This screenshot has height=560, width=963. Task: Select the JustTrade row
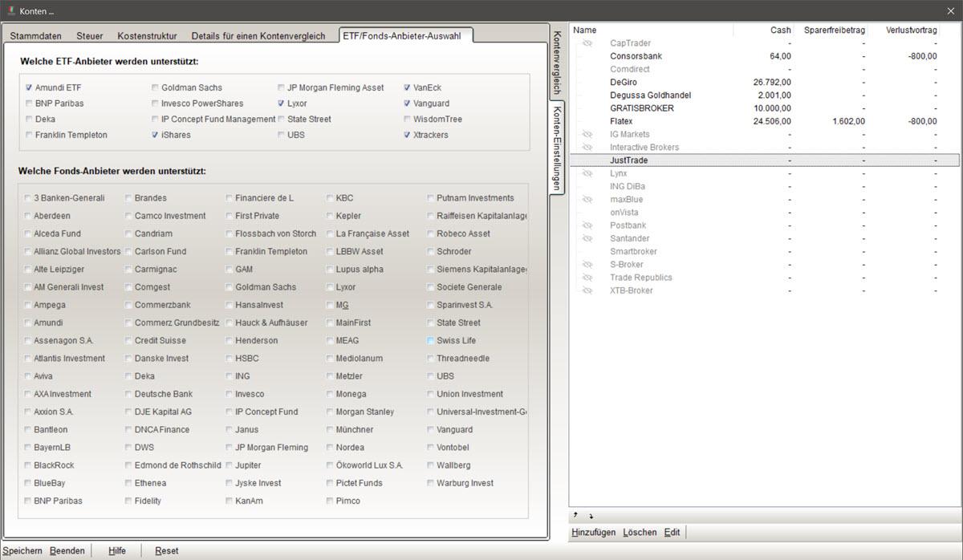point(765,160)
